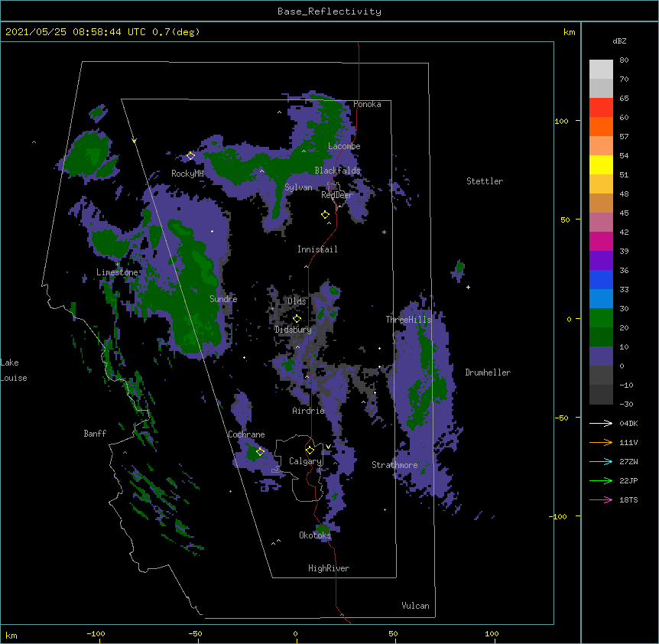The height and width of the screenshot is (644, 659).
Task: Click the Strathmore town label
Action: coord(394,465)
